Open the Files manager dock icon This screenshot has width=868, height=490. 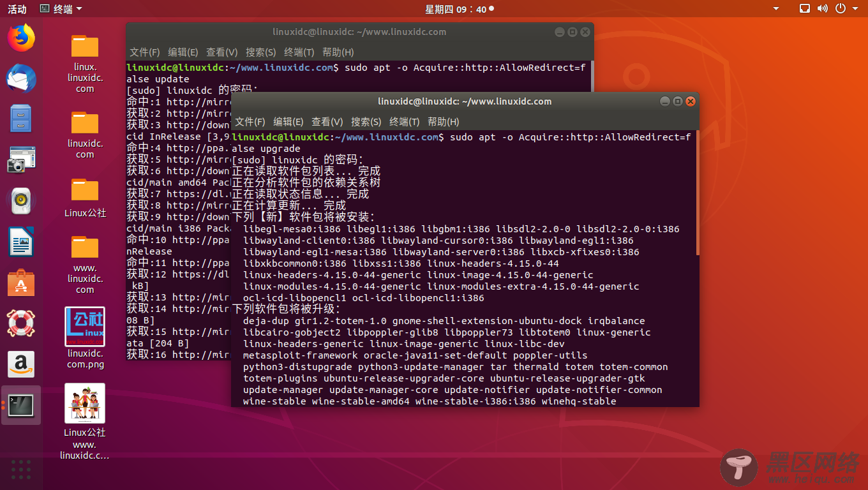[x=21, y=119]
